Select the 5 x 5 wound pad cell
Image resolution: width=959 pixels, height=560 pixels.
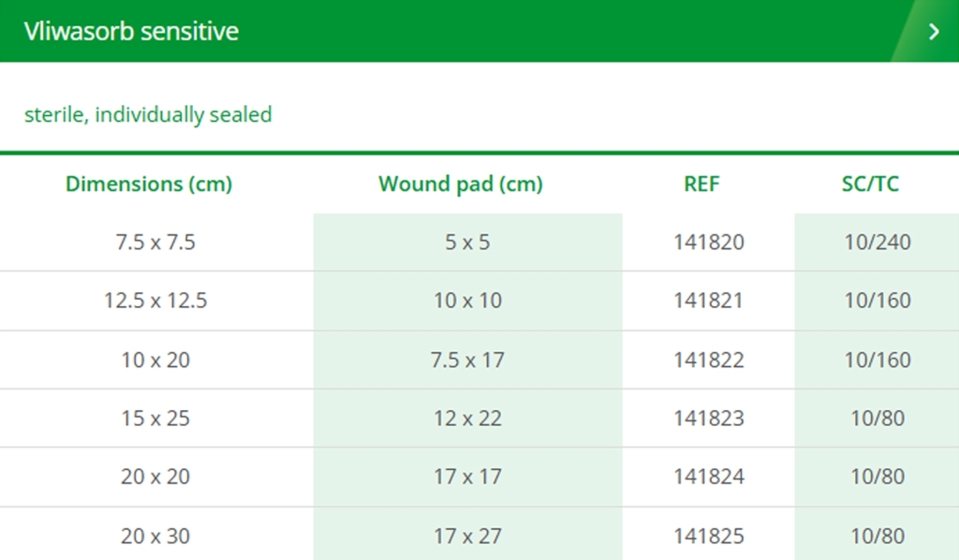click(x=467, y=243)
